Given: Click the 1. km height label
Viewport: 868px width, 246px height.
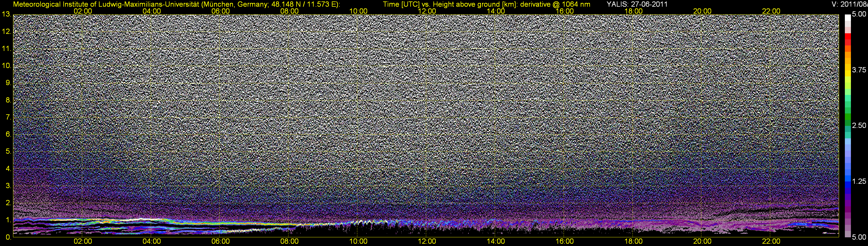Looking at the screenshot, I should [8, 220].
